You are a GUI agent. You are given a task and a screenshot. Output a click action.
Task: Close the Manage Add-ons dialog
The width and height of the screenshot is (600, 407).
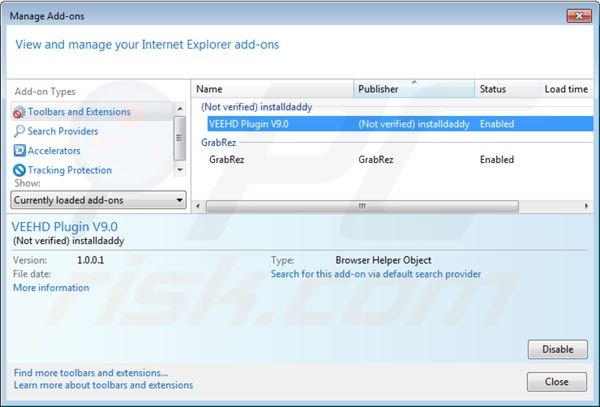[x=557, y=382]
